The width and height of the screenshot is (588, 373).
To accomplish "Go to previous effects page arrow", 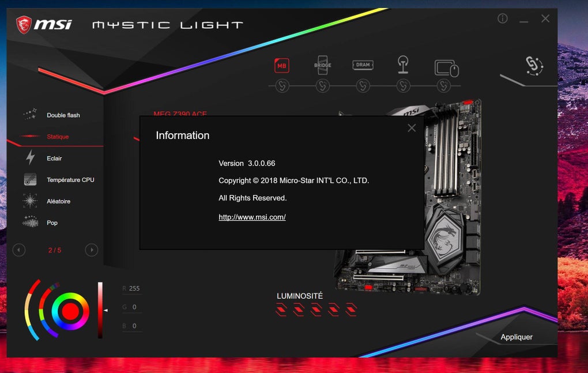I will pos(19,250).
